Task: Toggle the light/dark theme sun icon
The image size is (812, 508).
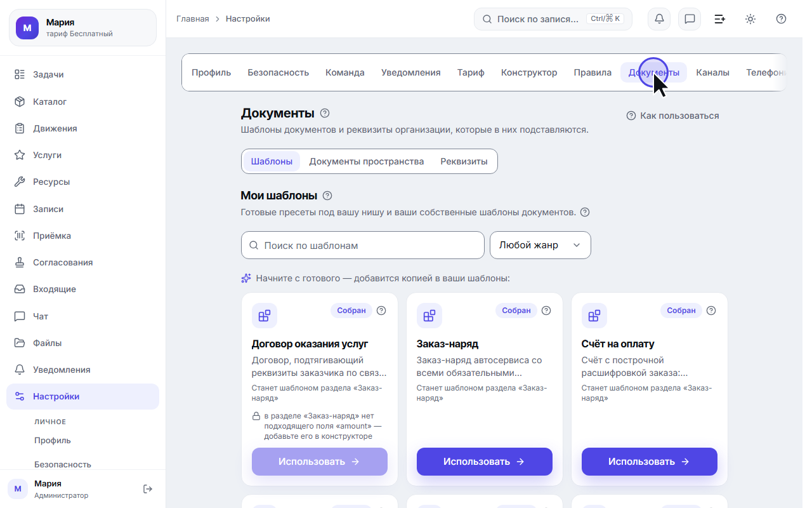Action: (750, 19)
